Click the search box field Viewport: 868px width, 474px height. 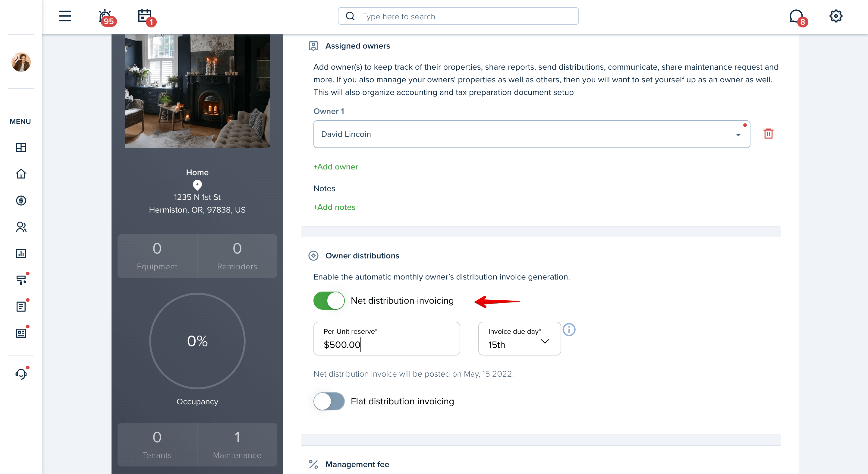pos(458,16)
